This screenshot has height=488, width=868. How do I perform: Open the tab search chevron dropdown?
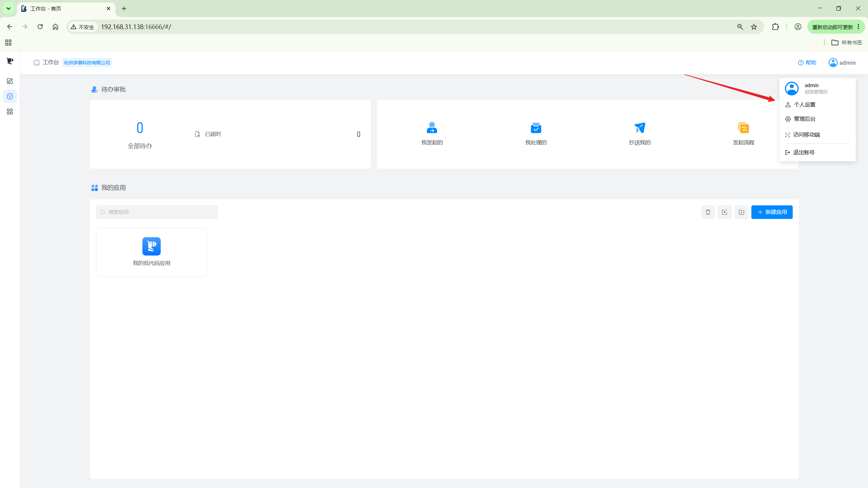click(x=8, y=8)
